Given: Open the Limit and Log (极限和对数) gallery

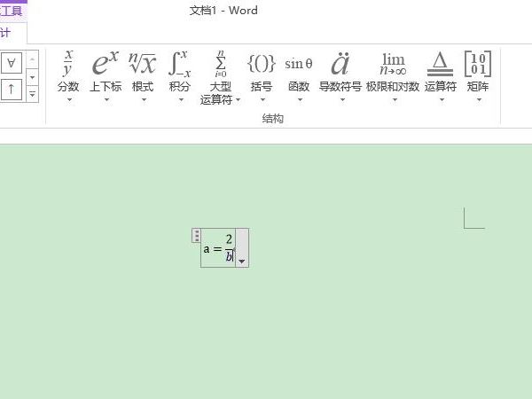Looking at the screenshot, I should pos(393,76).
